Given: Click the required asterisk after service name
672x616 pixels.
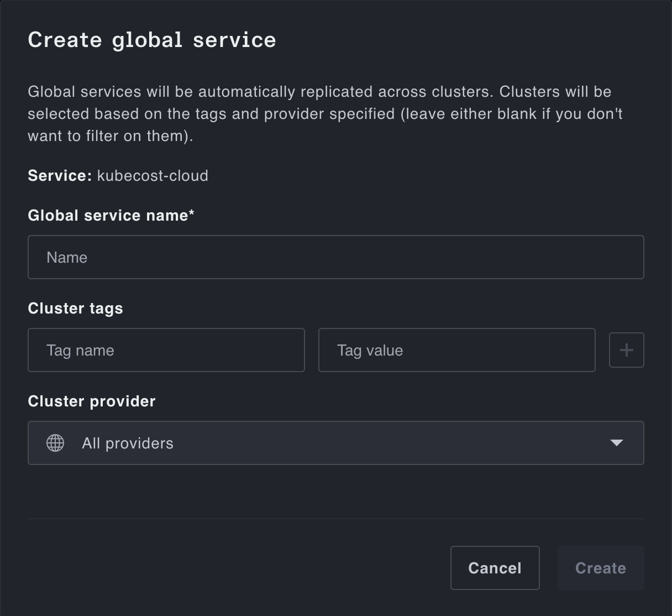Looking at the screenshot, I should coord(191,213).
